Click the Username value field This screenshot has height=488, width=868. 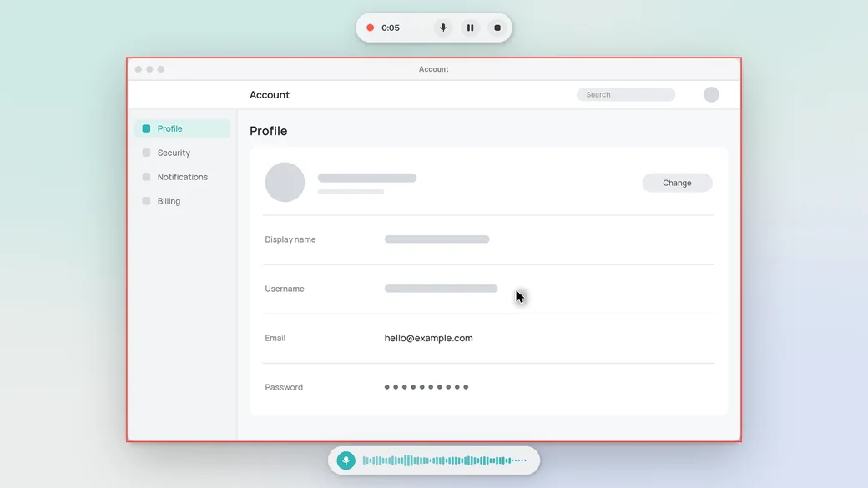pyautogui.click(x=441, y=289)
